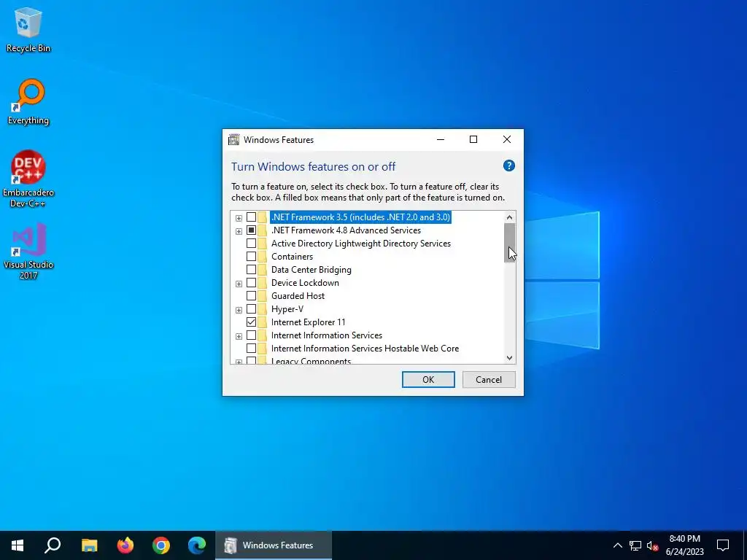Show the clock and date flyout
The width and height of the screenshot is (747, 560).
(684, 545)
